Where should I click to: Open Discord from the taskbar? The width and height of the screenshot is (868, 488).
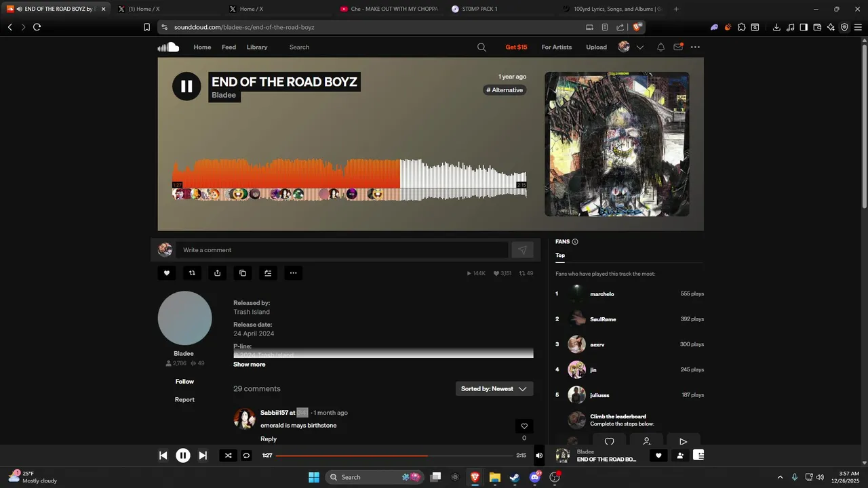click(x=535, y=477)
